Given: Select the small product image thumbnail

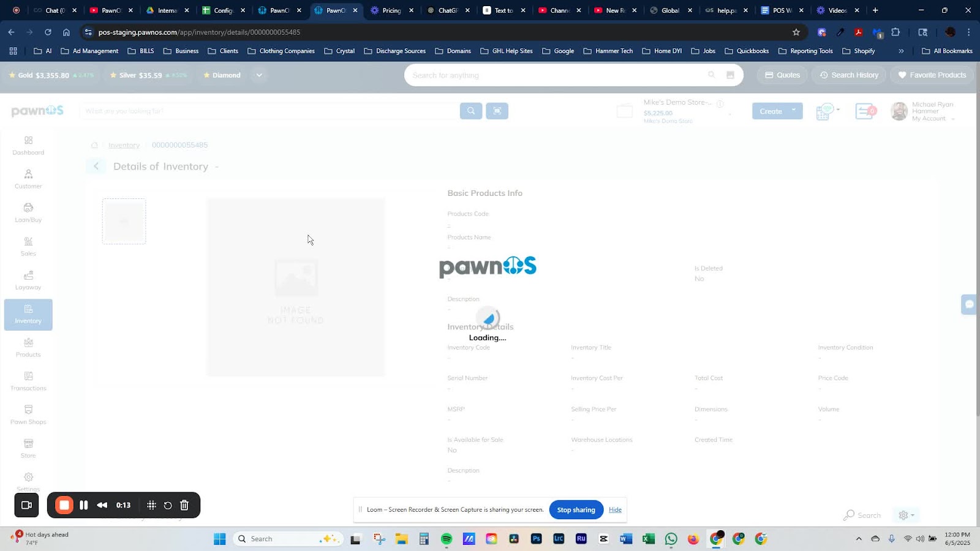Looking at the screenshot, I should [124, 221].
